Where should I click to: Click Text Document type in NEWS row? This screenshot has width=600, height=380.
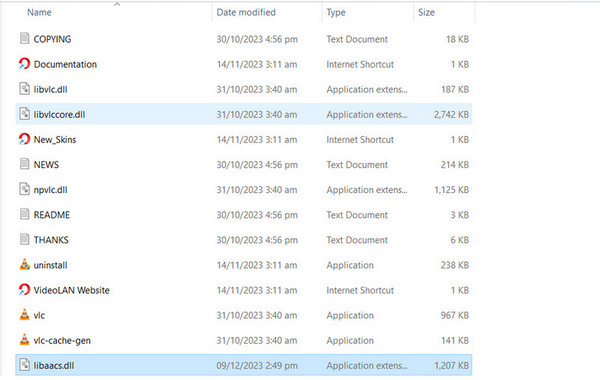(x=357, y=165)
